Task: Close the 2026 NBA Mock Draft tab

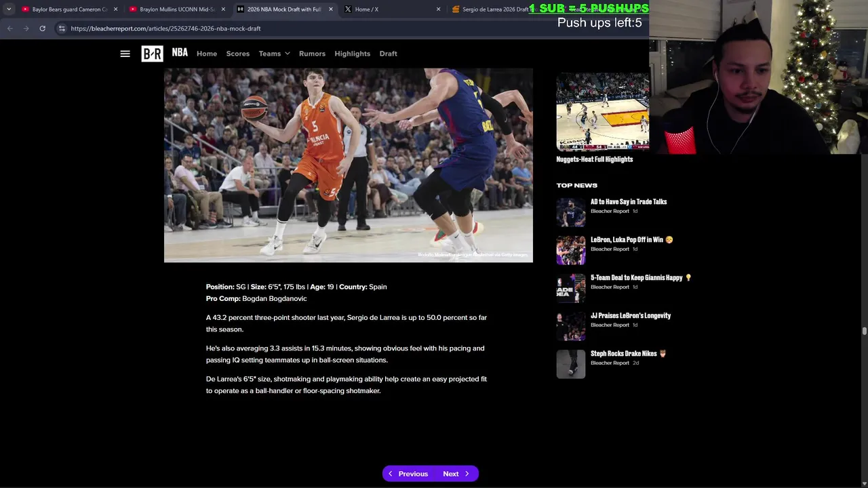Action: point(330,9)
